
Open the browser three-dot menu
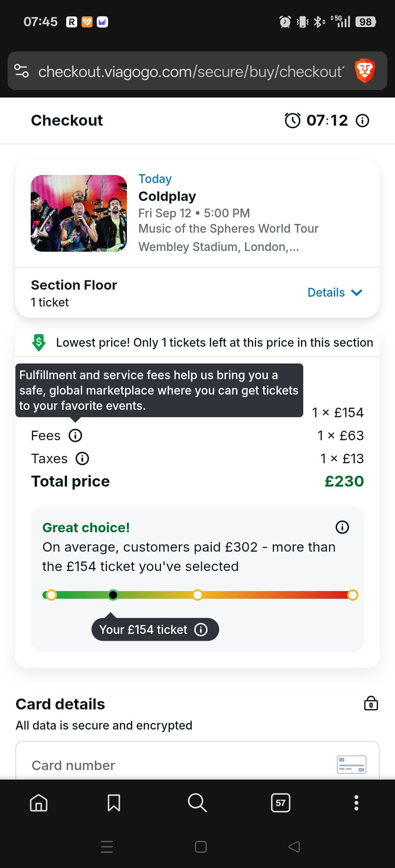click(356, 803)
